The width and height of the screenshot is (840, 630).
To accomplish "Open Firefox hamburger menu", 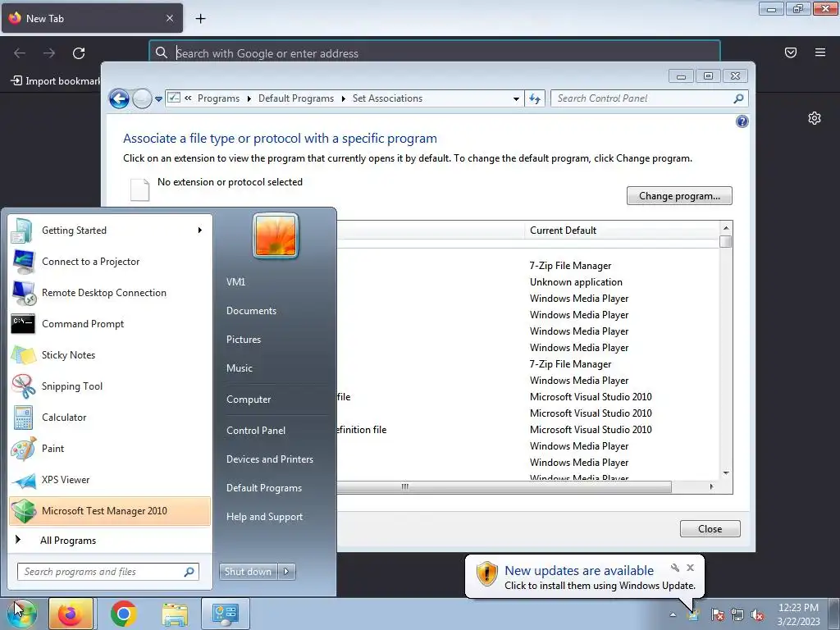I will [820, 52].
